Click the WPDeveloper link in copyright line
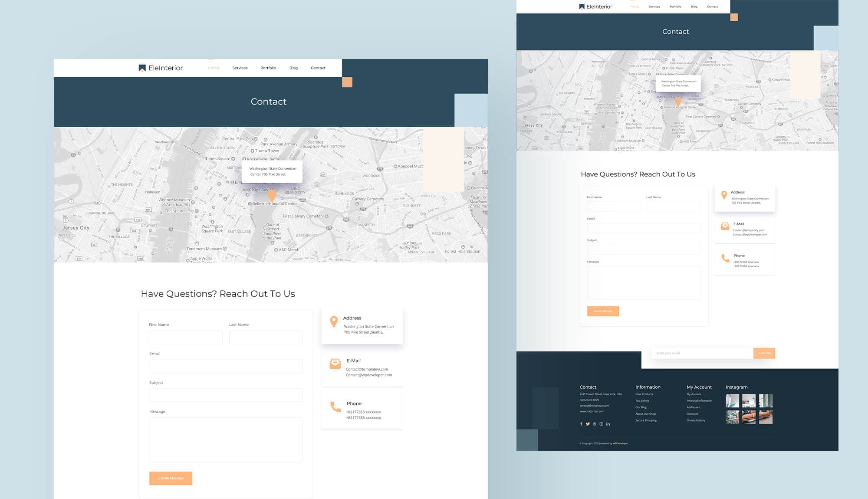The width and height of the screenshot is (868, 499). [620, 443]
